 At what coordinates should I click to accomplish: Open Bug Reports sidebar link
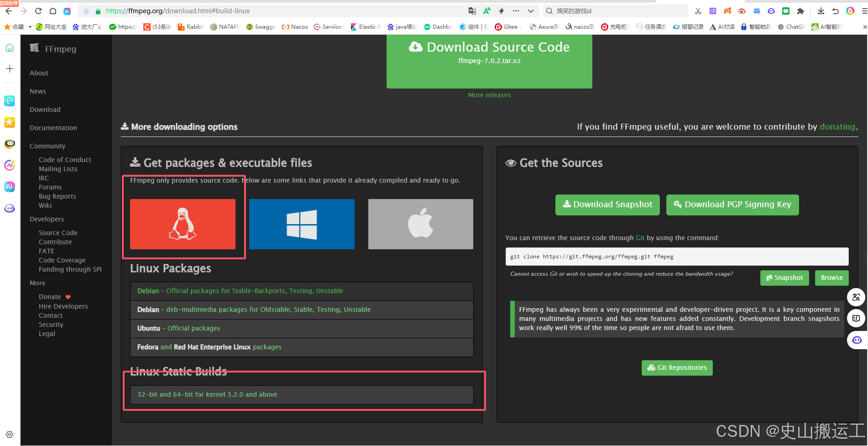click(x=58, y=196)
